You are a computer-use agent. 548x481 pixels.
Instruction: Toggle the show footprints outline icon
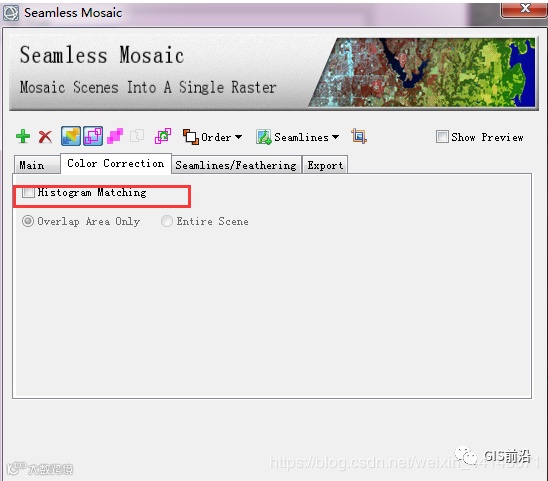(93, 136)
